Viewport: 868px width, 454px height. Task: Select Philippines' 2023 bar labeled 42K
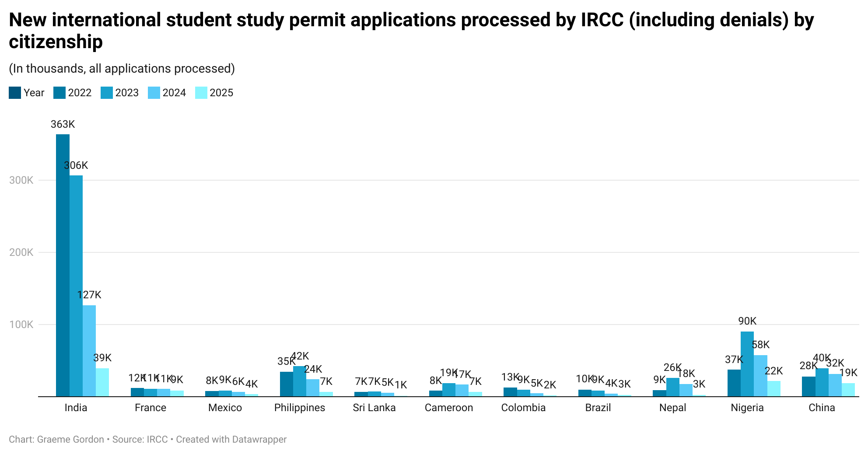[x=300, y=381]
